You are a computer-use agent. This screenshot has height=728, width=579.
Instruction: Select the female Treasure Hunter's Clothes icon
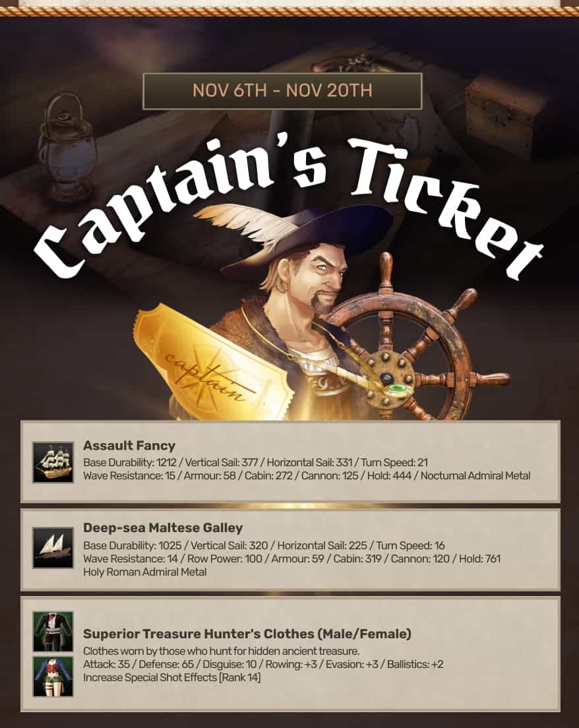(53, 677)
